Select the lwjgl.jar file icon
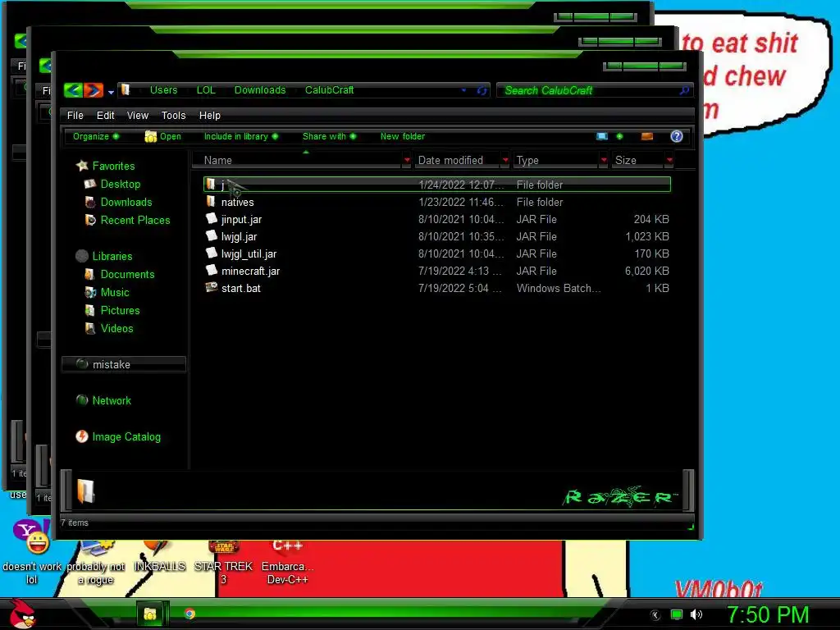This screenshot has width=840, height=630. [x=211, y=235]
